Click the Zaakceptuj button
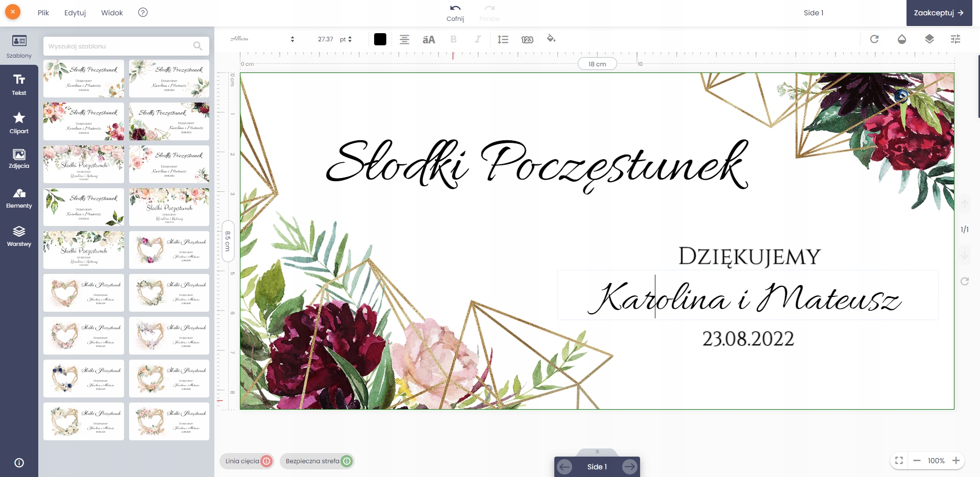The width and height of the screenshot is (980, 477). click(939, 13)
